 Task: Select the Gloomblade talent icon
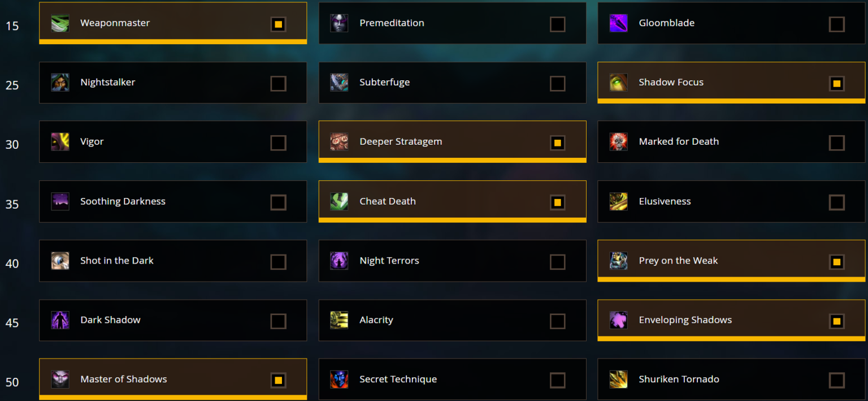[618, 23]
